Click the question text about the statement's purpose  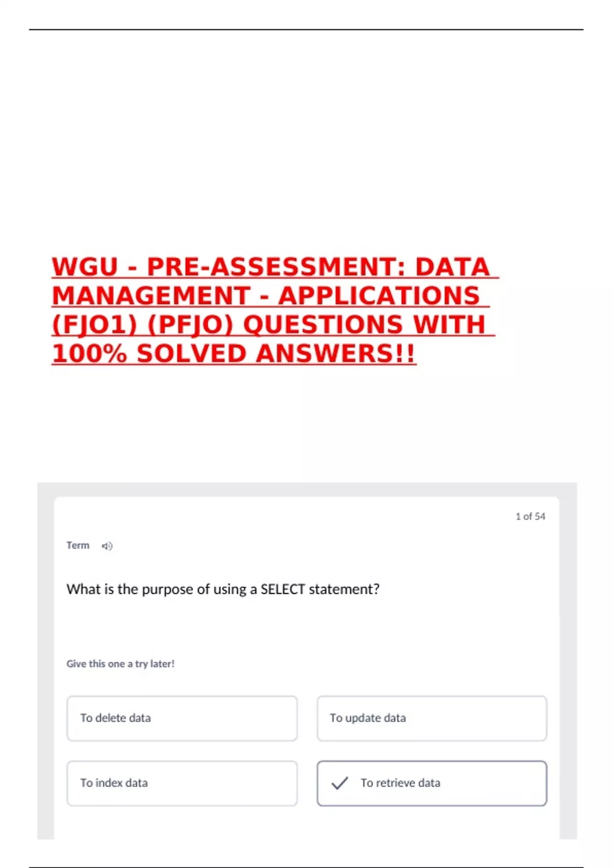(223, 589)
